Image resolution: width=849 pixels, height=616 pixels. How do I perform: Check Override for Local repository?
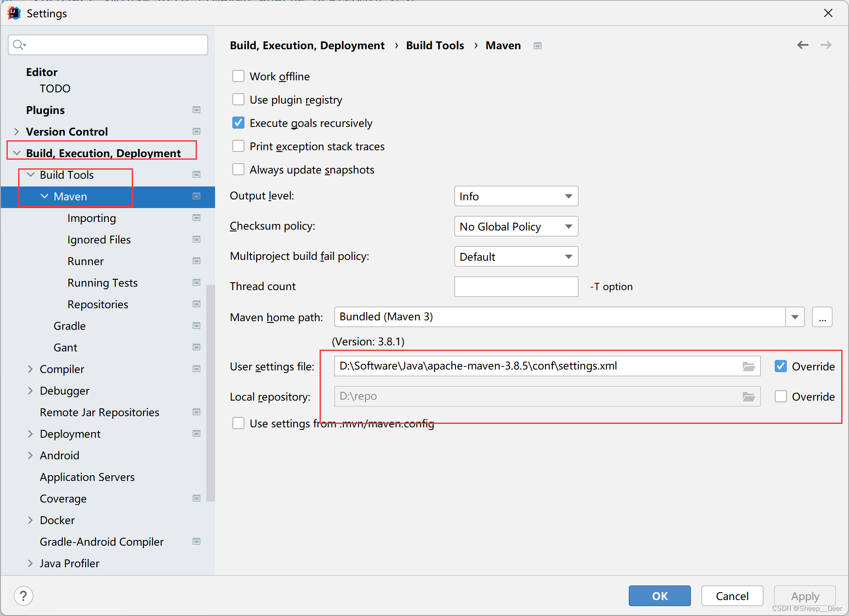tap(781, 397)
